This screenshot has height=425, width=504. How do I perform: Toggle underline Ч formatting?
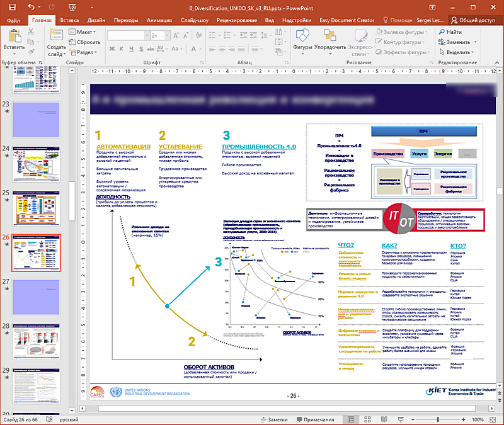pos(132,49)
